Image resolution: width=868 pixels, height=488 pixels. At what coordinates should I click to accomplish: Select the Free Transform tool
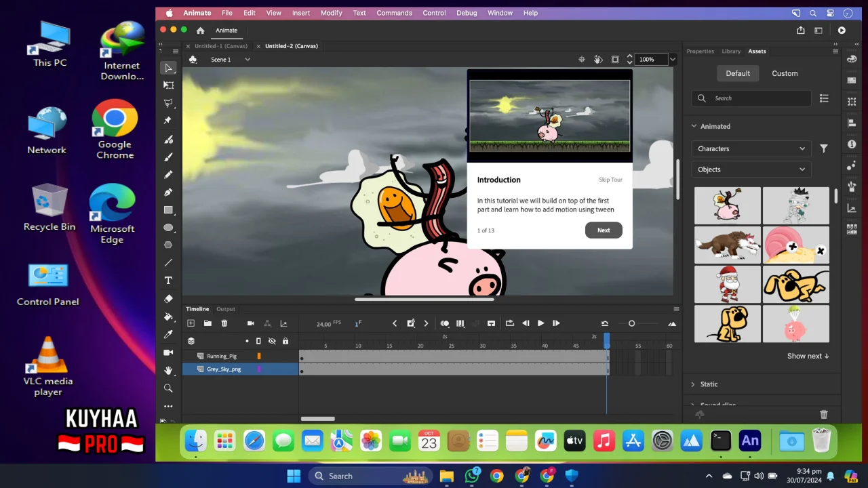pyautogui.click(x=168, y=85)
